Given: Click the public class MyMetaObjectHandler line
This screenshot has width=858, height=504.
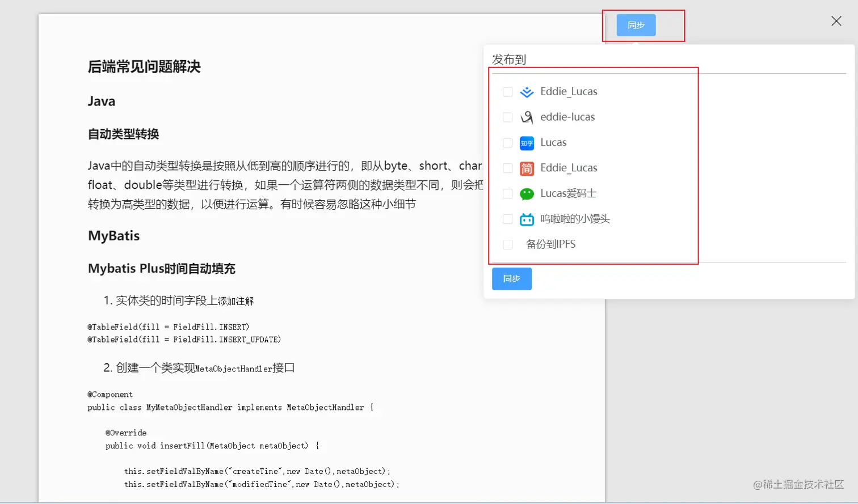Looking at the screenshot, I should click(x=230, y=408).
